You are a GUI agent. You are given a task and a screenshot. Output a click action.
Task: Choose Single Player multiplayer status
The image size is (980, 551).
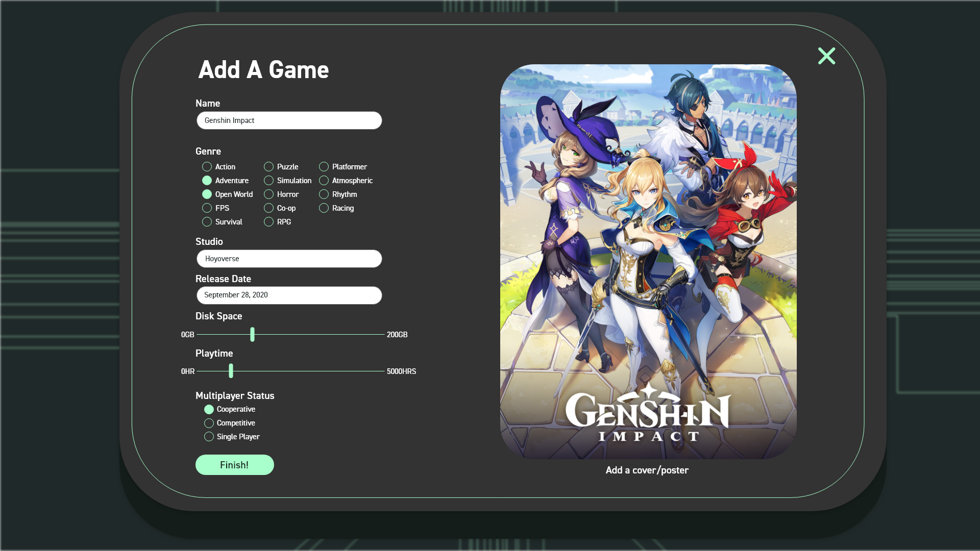pyautogui.click(x=209, y=437)
